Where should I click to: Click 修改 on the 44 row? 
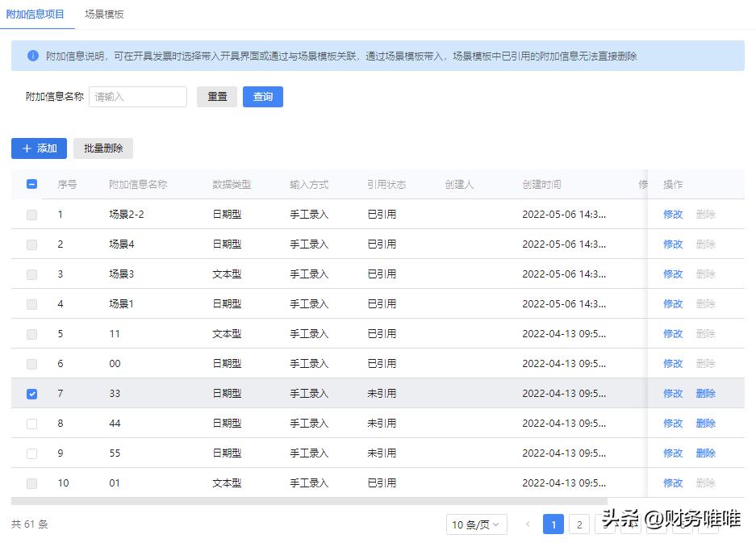pos(673,424)
